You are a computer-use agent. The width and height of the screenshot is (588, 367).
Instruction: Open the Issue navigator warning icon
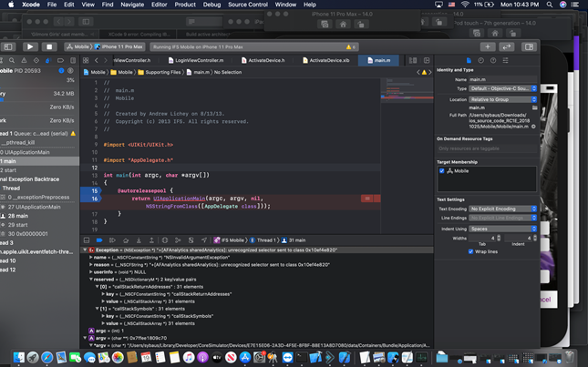coord(24,60)
